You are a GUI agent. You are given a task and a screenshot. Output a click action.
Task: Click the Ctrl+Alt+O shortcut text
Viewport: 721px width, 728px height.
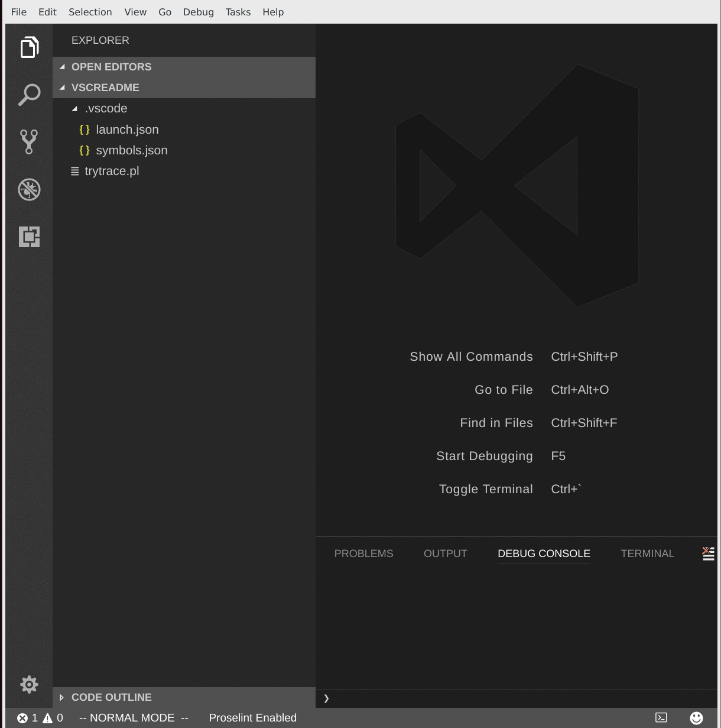pyautogui.click(x=580, y=390)
